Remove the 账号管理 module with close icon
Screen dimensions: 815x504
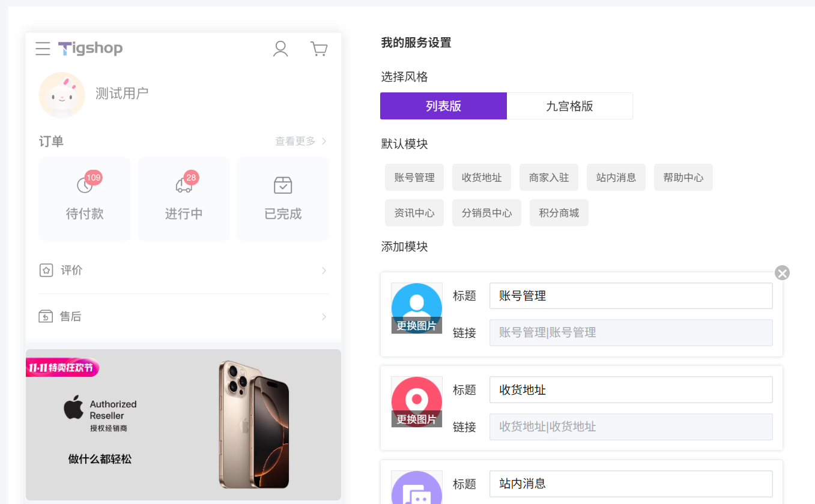[x=782, y=273]
